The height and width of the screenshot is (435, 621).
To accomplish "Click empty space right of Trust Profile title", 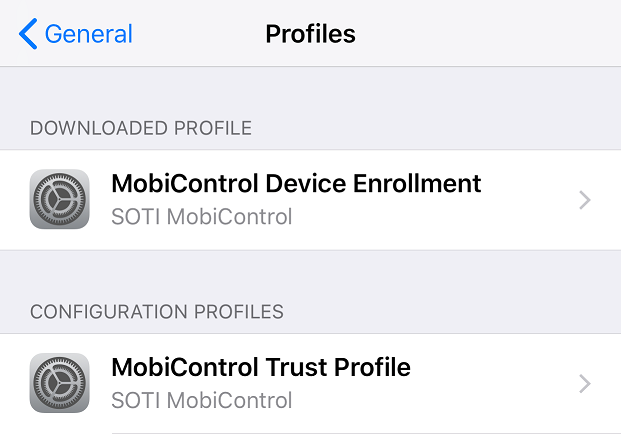I will pos(490,368).
